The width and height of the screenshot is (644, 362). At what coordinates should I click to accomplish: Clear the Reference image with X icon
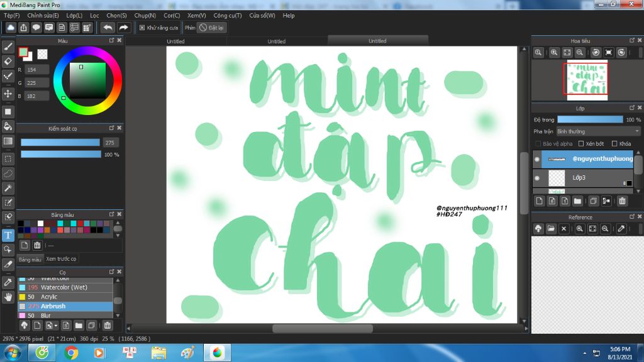[x=564, y=229]
